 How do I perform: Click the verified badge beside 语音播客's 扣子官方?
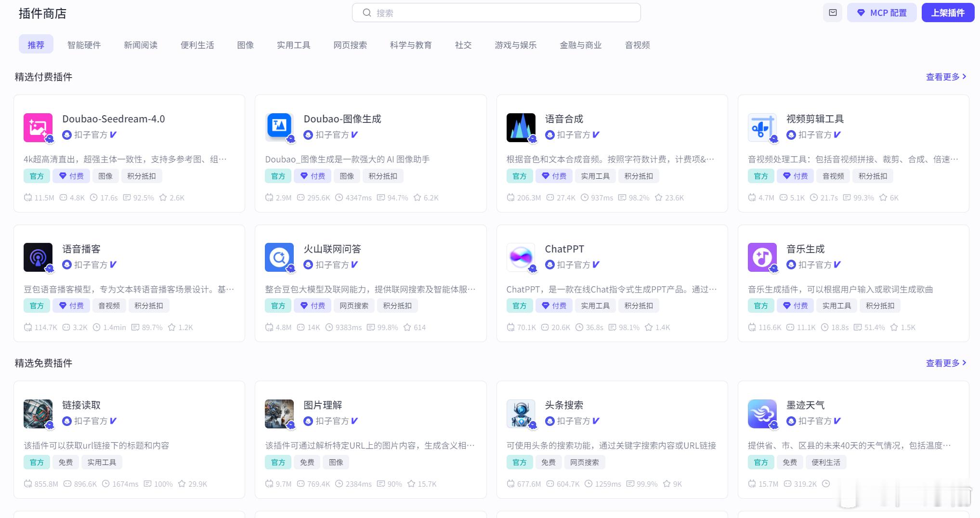[x=113, y=265]
